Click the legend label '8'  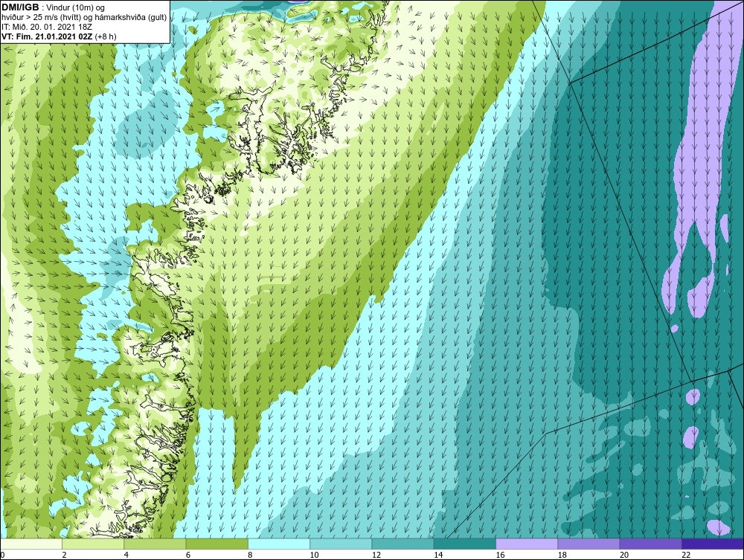tap(250, 555)
